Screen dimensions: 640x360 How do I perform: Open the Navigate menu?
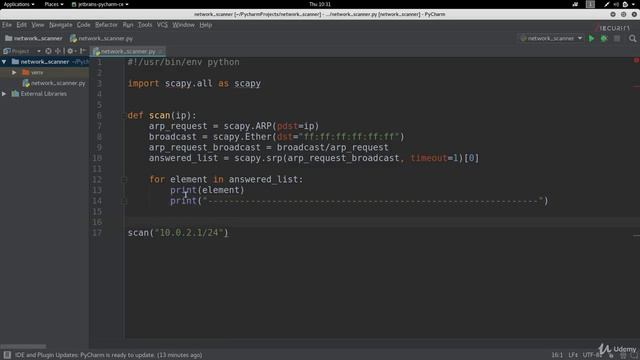click(x=60, y=25)
